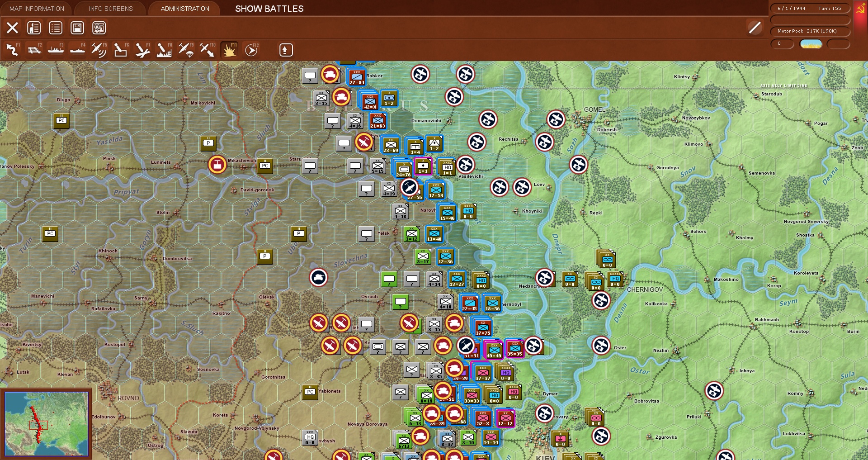
Task: Select the unit counter labeled 18=56
Action: point(492,304)
